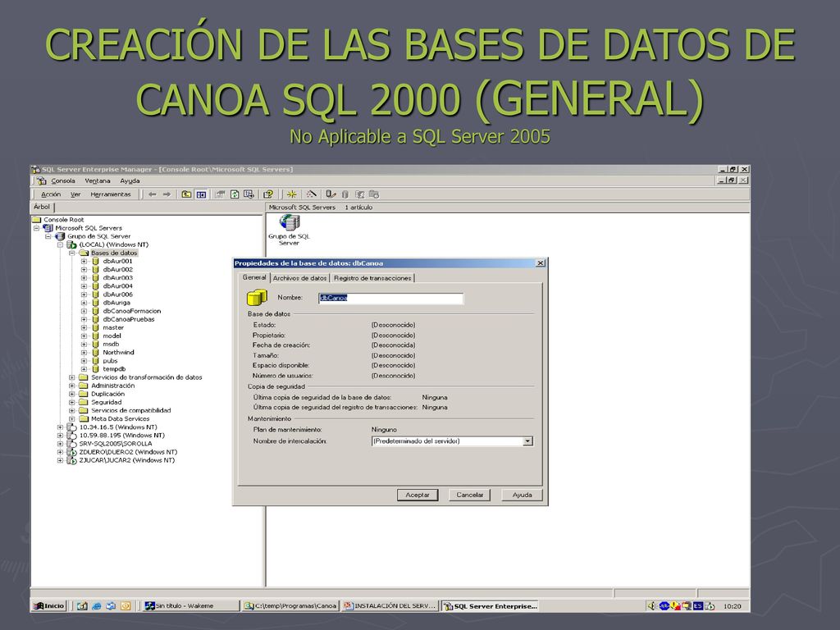Collapse the Microsoft SQL Servers node
This screenshot has width=840, height=630.
(x=36, y=228)
